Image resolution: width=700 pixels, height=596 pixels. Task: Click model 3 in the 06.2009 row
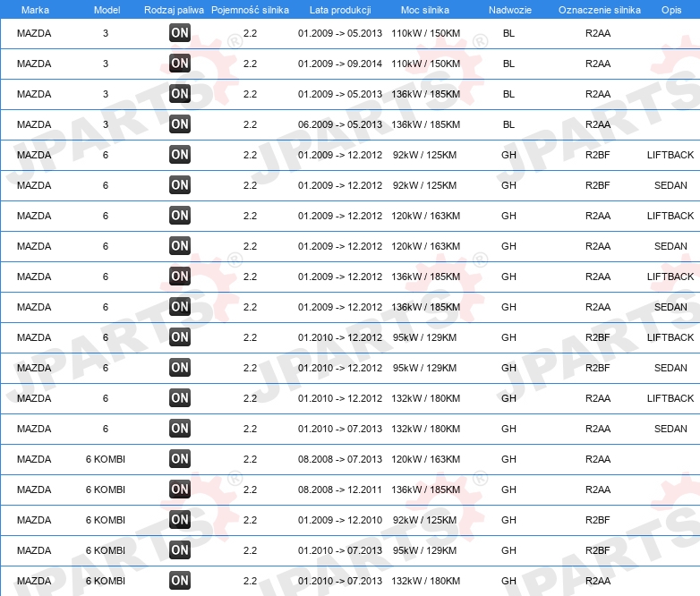[x=106, y=124]
